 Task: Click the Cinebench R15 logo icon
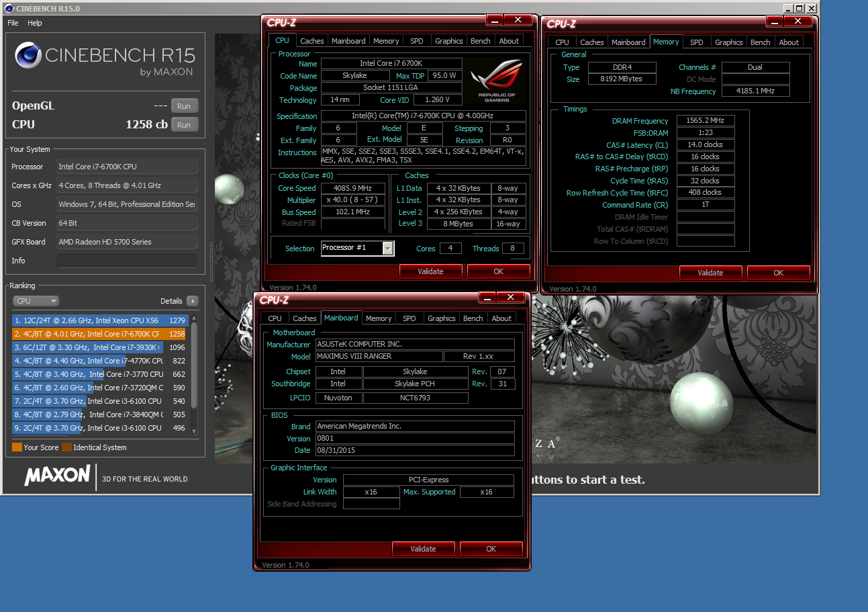(27, 56)
